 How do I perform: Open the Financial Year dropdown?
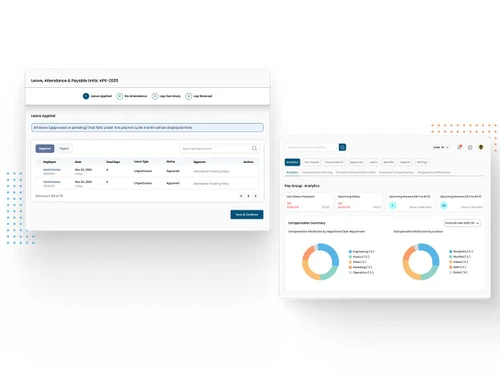click(x=462, y=223)
